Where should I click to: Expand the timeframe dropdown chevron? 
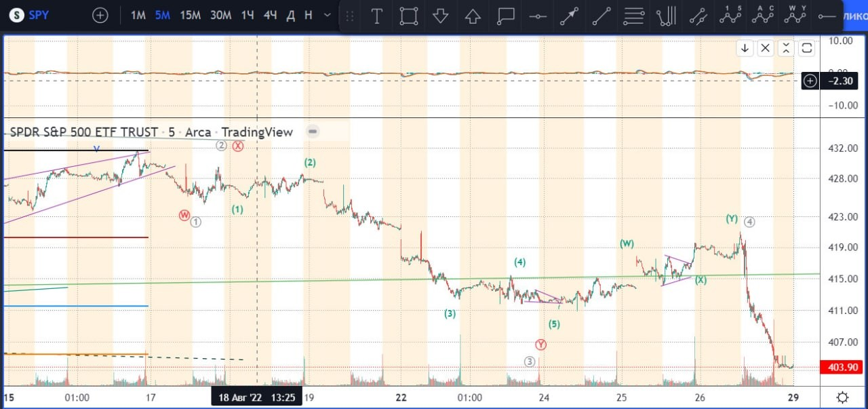tap(328, 15)
